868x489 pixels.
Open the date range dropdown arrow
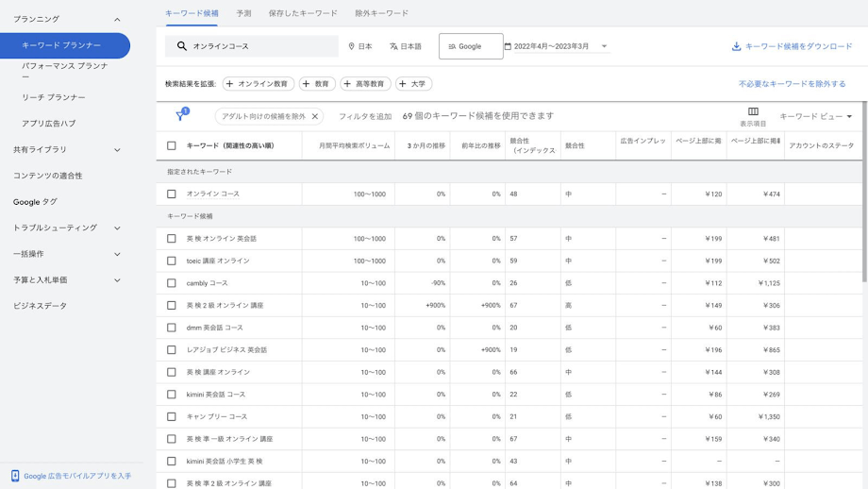coord(604,46)
